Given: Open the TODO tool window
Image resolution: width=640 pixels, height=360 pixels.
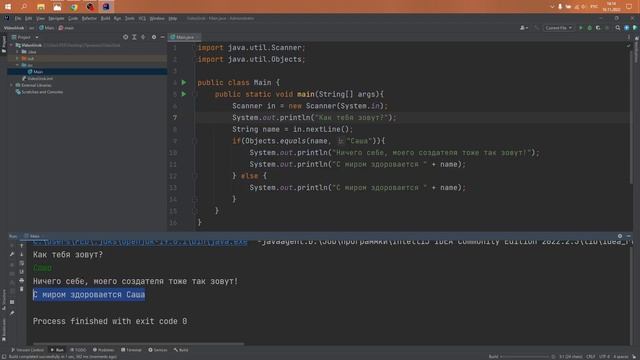Looking at the screenshot, I should click(78, 350).
